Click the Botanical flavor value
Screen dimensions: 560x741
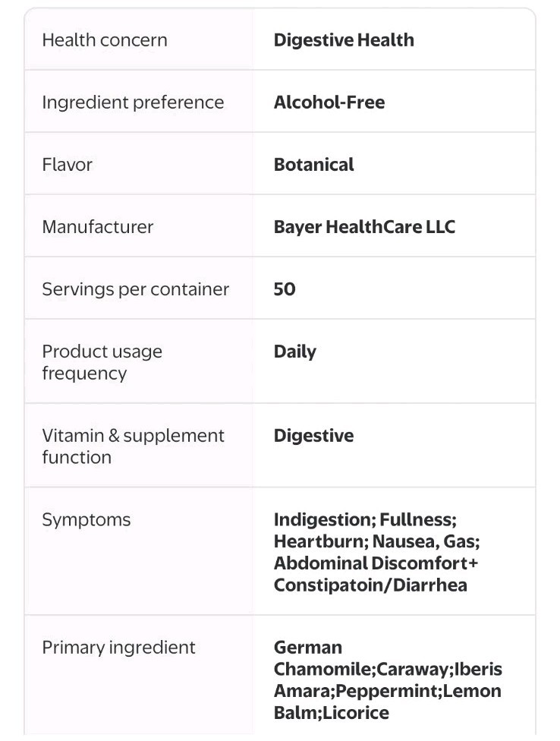[x=313, y=165]
